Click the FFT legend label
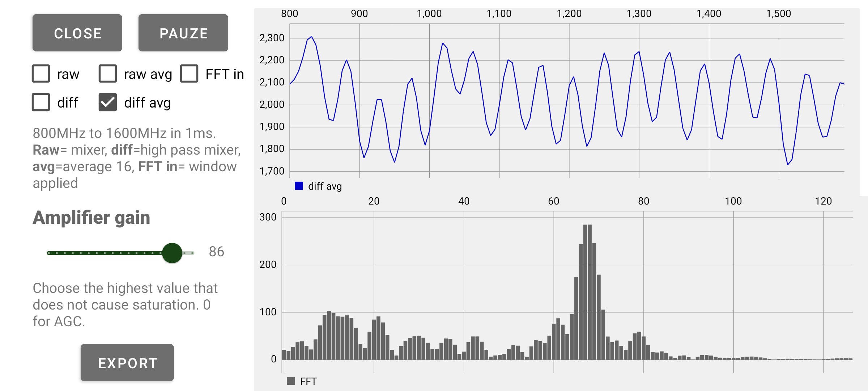 [x=308, y=381]
